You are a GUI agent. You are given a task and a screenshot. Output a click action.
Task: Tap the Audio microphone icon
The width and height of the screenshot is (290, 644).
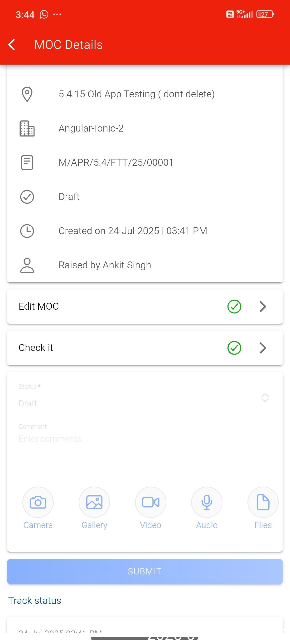pyautogui.click(x=207, y=502)
